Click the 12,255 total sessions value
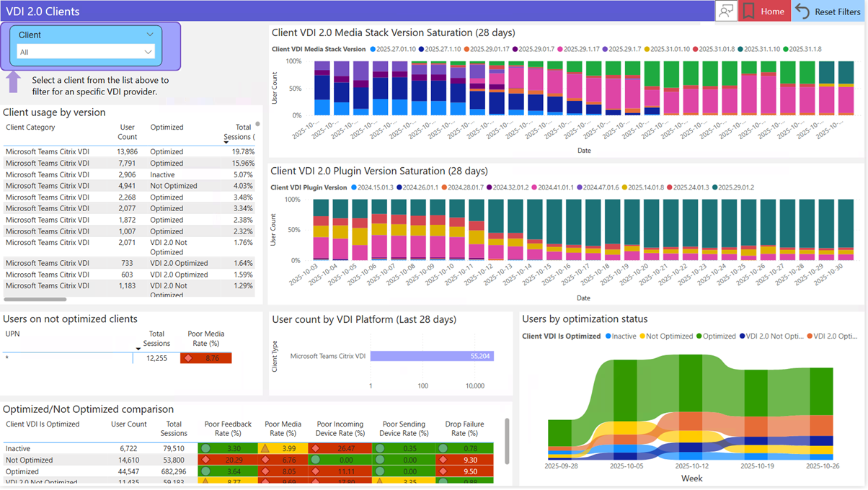 tap(156, 358)
